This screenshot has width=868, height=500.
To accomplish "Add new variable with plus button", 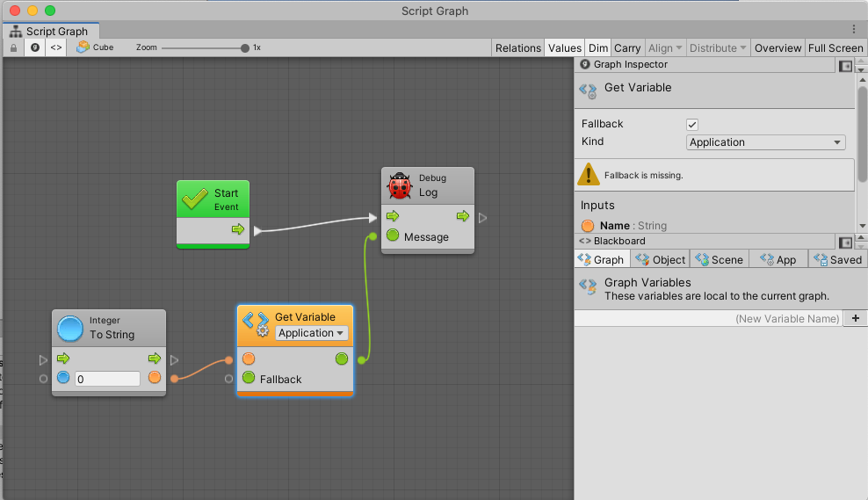I will [x=856, y=318].
